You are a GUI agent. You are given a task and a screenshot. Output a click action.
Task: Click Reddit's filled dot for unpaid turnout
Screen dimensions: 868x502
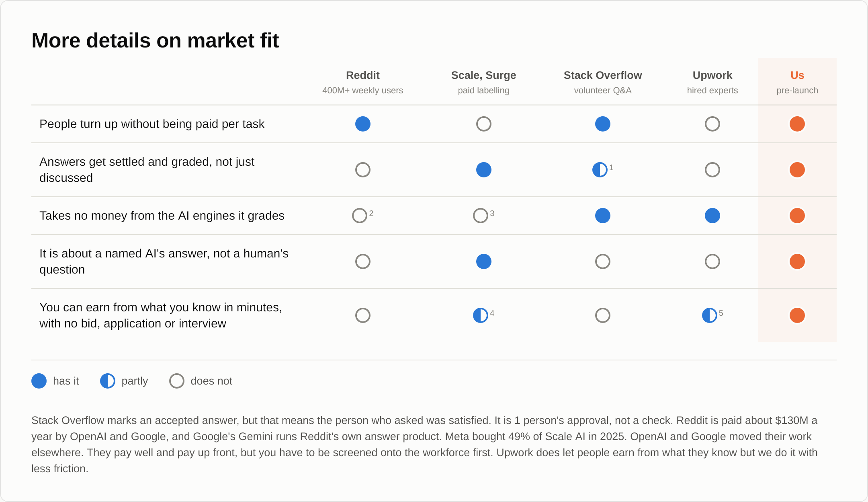[362, 124]
